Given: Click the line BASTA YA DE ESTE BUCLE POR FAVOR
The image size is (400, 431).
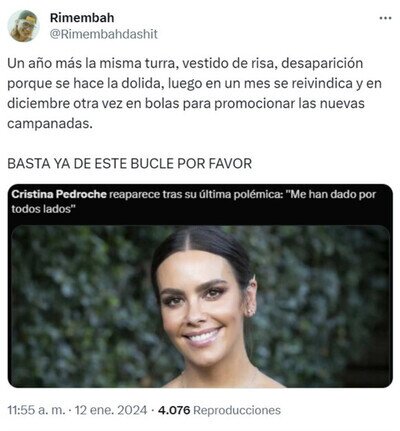Looking at the screenshot, I should [130, 163].
